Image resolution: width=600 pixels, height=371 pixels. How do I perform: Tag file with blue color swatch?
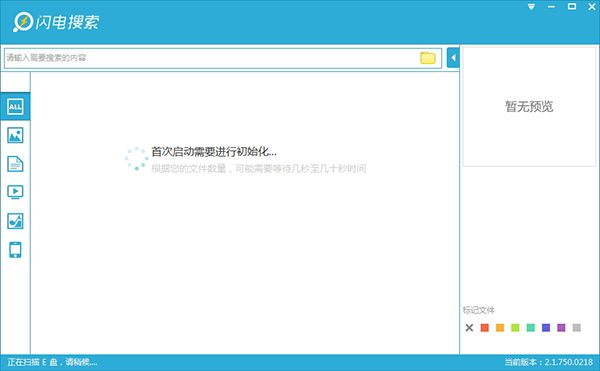(546, 328)
